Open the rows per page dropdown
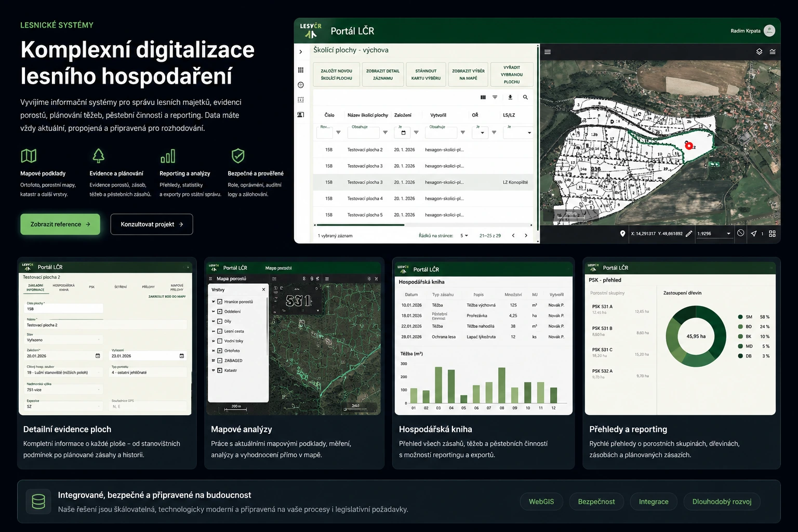Image resolution: width=798 pixels, height=532 pixels. pos(464,236)
